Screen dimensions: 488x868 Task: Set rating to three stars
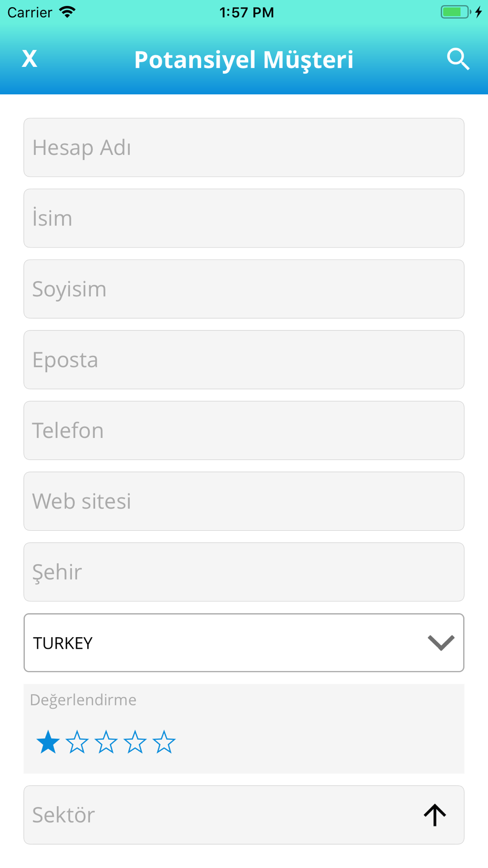106,742
